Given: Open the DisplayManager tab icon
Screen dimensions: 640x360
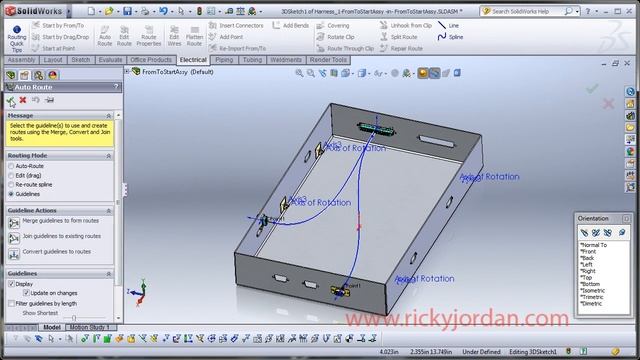Looking at the screenshot, I should [53, 75].
